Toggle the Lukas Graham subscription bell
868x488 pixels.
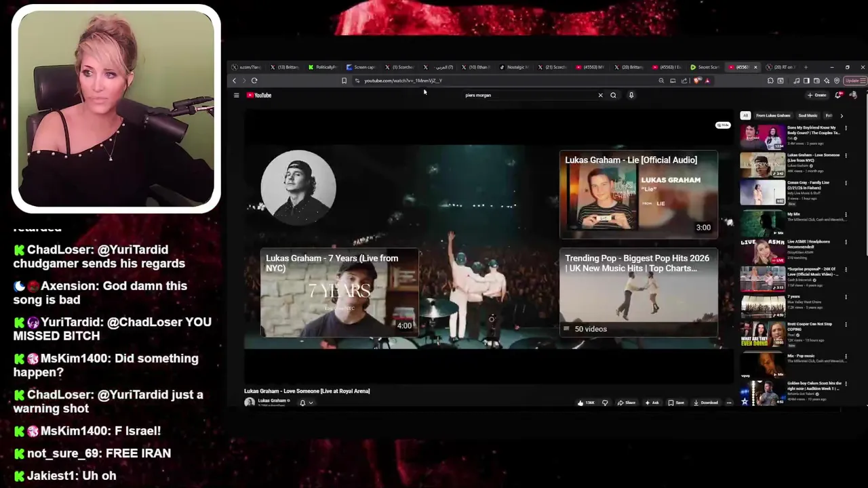[302, 403]
